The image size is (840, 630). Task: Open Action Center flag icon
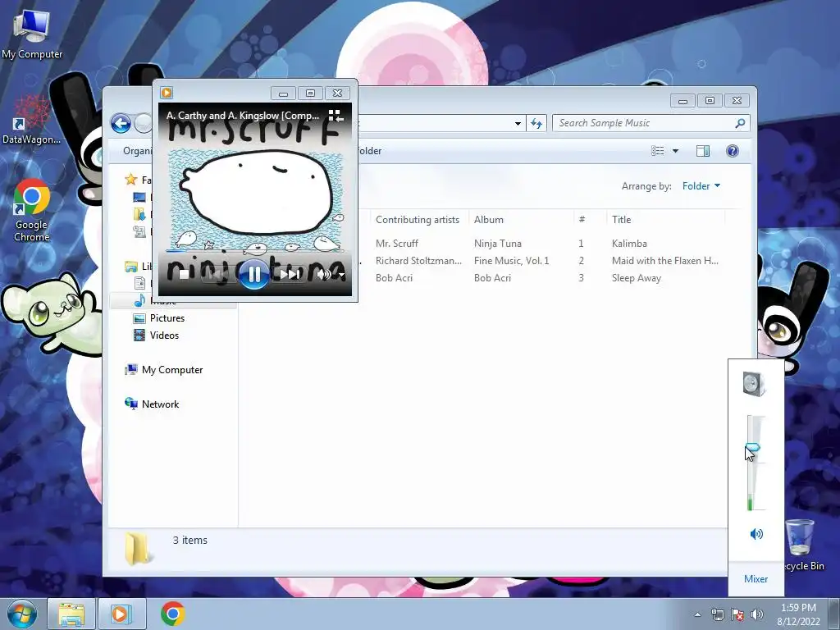[737, 614]
